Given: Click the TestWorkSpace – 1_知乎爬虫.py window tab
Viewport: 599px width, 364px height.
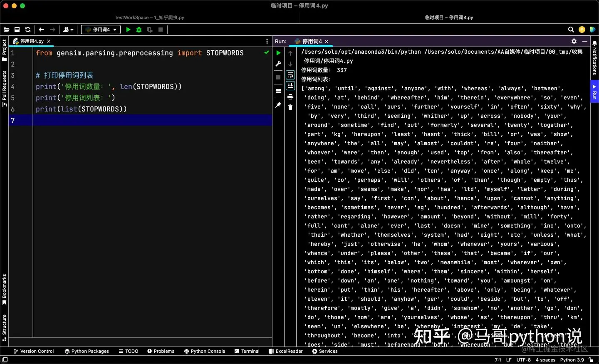Looking at the screenshot, I should click(x=149, y=17).
